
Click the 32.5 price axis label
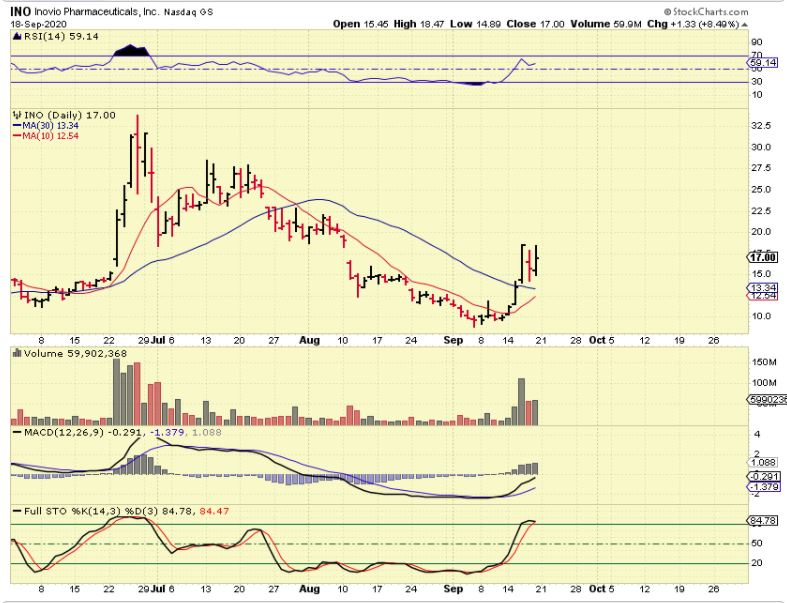[x=760, y=126]
